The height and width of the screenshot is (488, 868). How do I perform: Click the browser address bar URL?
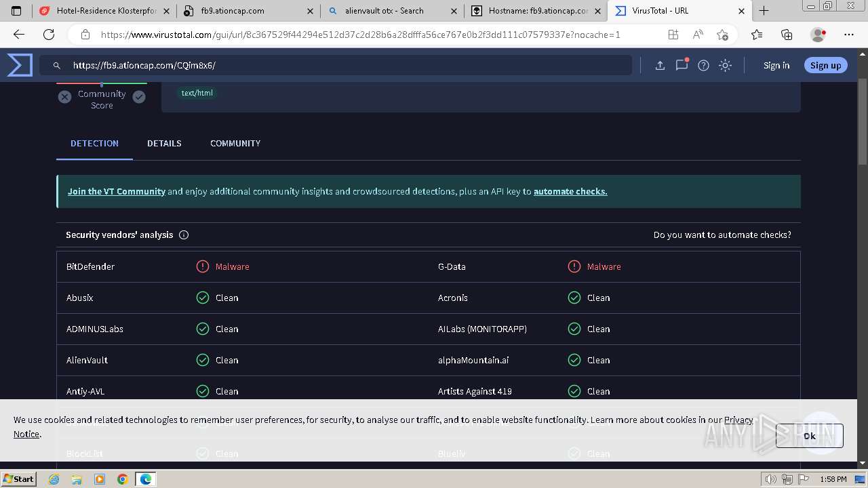pyautogui.click(x=359, y=35)
